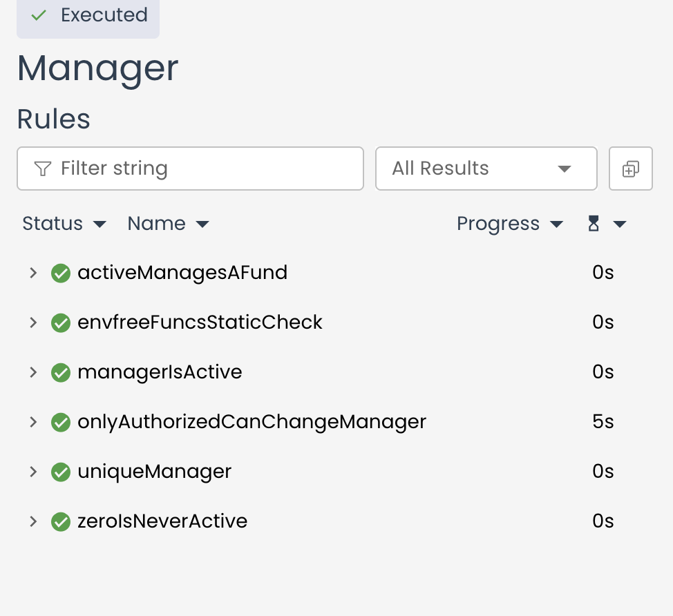
Task: Expand the onlyAuthorizedCanChangeManager rule row
Action: pyautogui.click(x=32, y=422)
